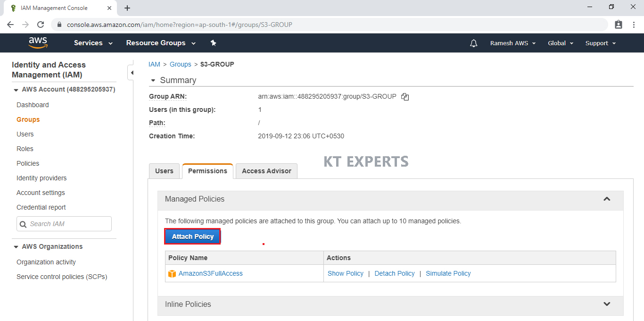This screenshot has width=644, height=321.
Task: Click into the Search IAM field
Action: 64,224
